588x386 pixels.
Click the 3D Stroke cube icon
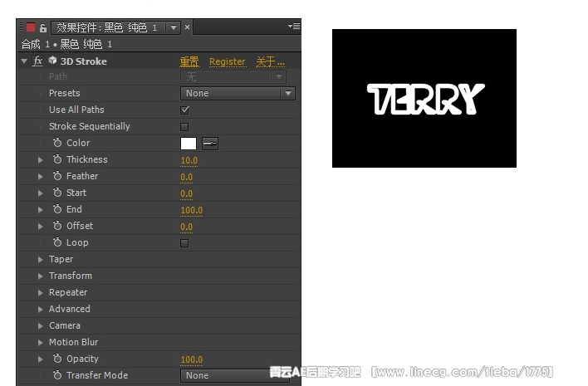pyautogui.click(x=53, y=61)
